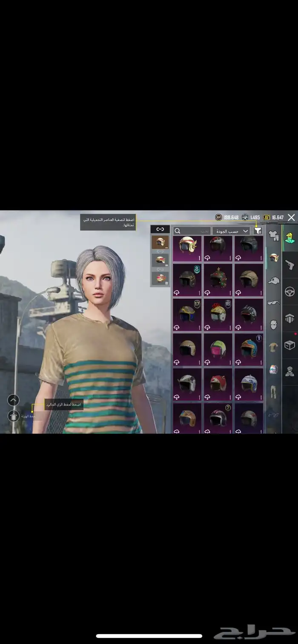This screenshot has width=298, height=644.
Task: Select the Christmas tree helmet
Action: click(x=218, y=280)
